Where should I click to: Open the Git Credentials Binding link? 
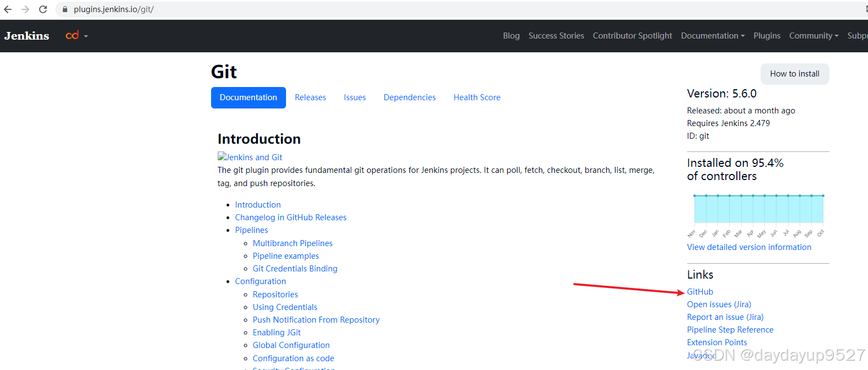click(295, 269)
